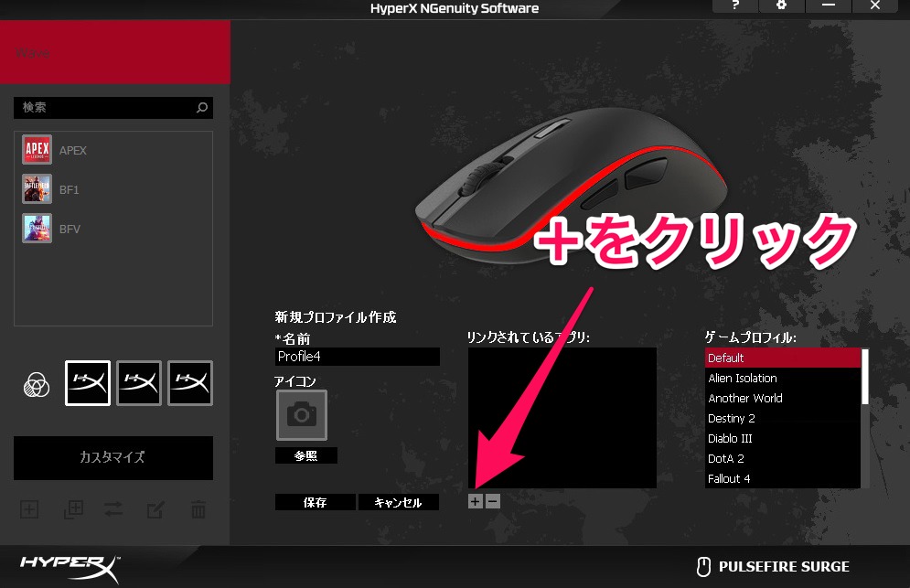910x588 pixels.
Task: Select Diablo III game profile
Action: pos(783,438)
